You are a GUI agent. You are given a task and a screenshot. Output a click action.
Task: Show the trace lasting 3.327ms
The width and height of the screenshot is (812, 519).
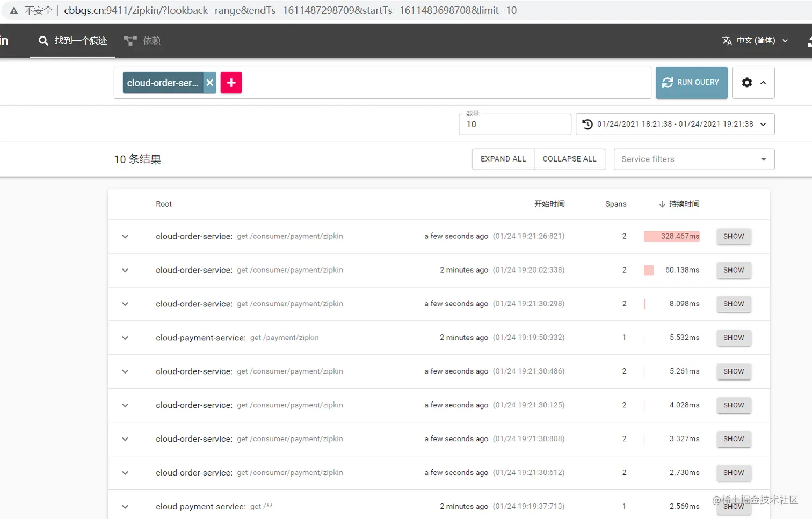pos(734,439)
